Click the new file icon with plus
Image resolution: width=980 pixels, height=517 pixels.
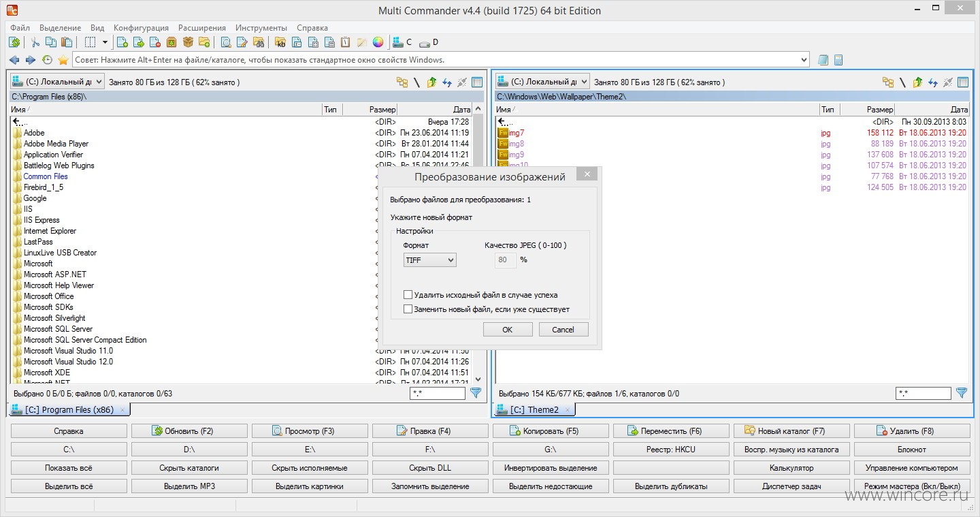[x=122, y=42]
